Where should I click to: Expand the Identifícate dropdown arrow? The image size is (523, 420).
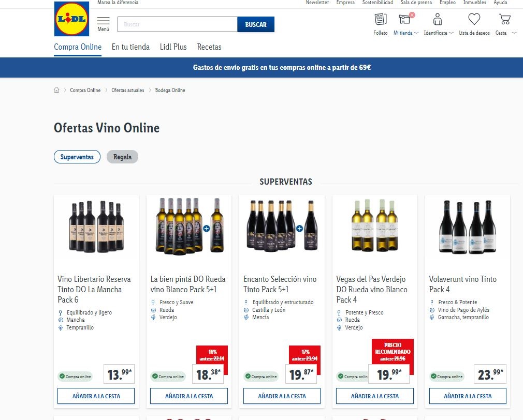(x=452, y=33)
